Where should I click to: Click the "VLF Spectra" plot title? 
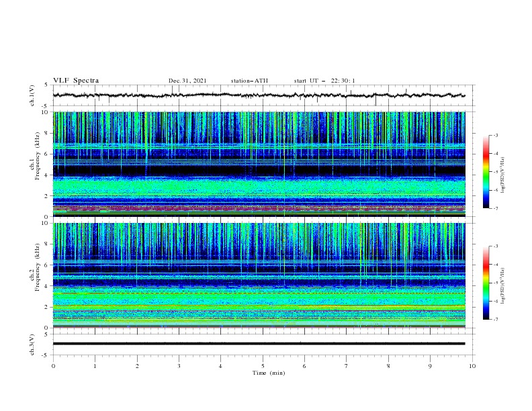76,81
